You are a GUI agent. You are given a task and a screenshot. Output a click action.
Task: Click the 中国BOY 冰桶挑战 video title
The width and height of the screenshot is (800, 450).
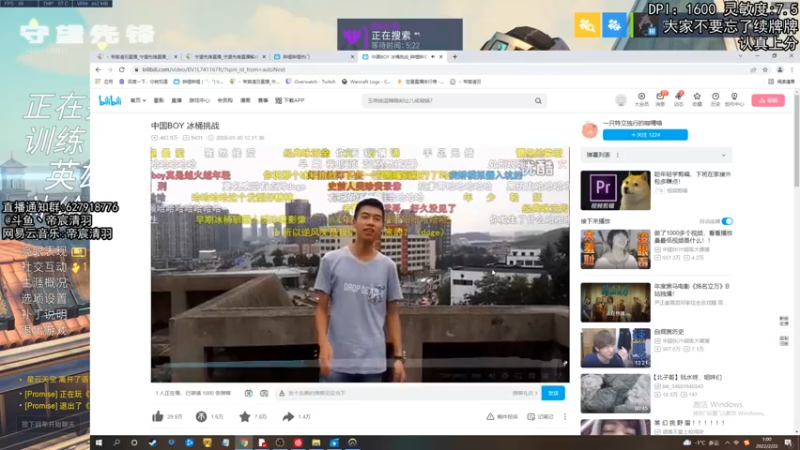pyautogui.click(x=185, y=126)
